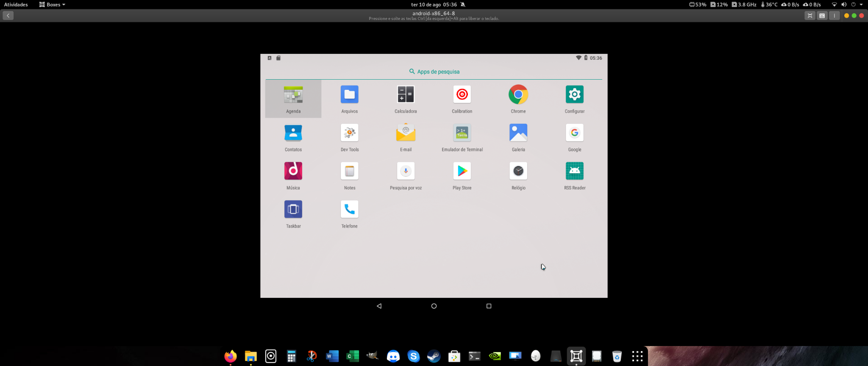This screenshot has height=366, width=868.
Task: Open the Música app
Action: click(x=293, y=175)
